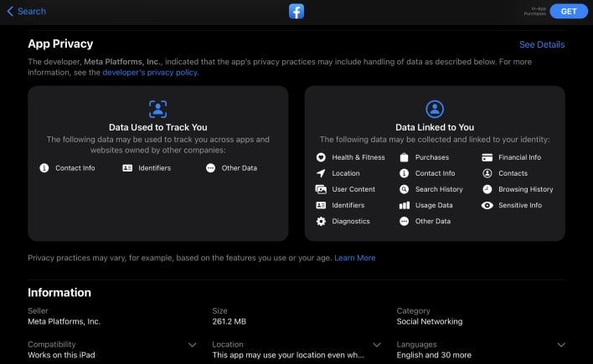Image resolution: width=593 pixels, height=364 pixels.
Task: Click the User Content photo icon
Action: click(x=321, y=189)
